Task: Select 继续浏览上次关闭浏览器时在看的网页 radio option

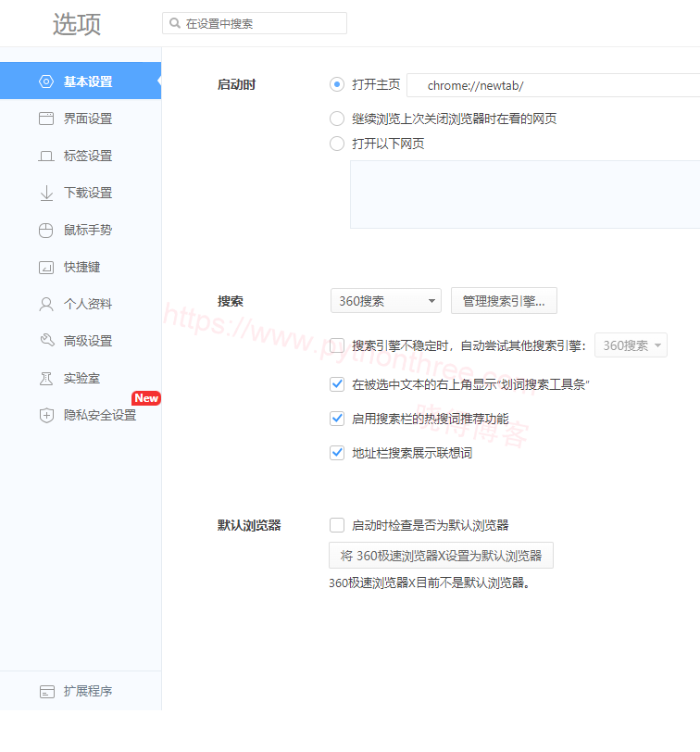Action: coord(337,119)
